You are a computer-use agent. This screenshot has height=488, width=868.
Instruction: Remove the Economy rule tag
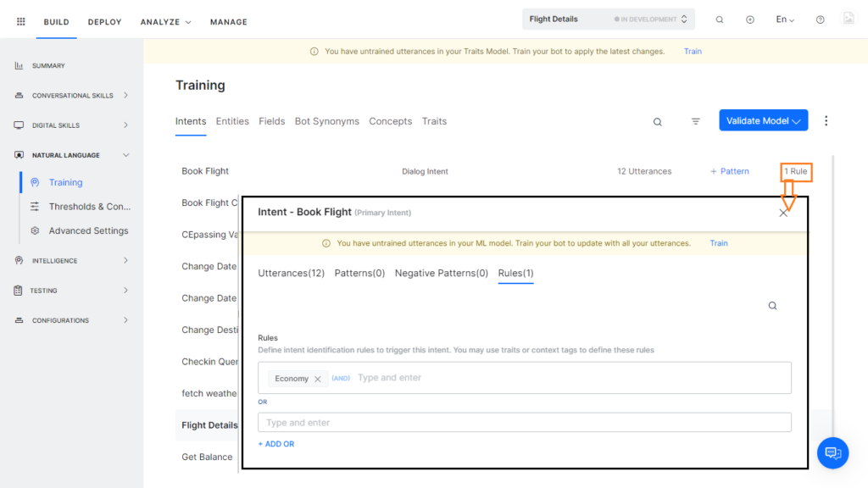[x=319, y=379]
